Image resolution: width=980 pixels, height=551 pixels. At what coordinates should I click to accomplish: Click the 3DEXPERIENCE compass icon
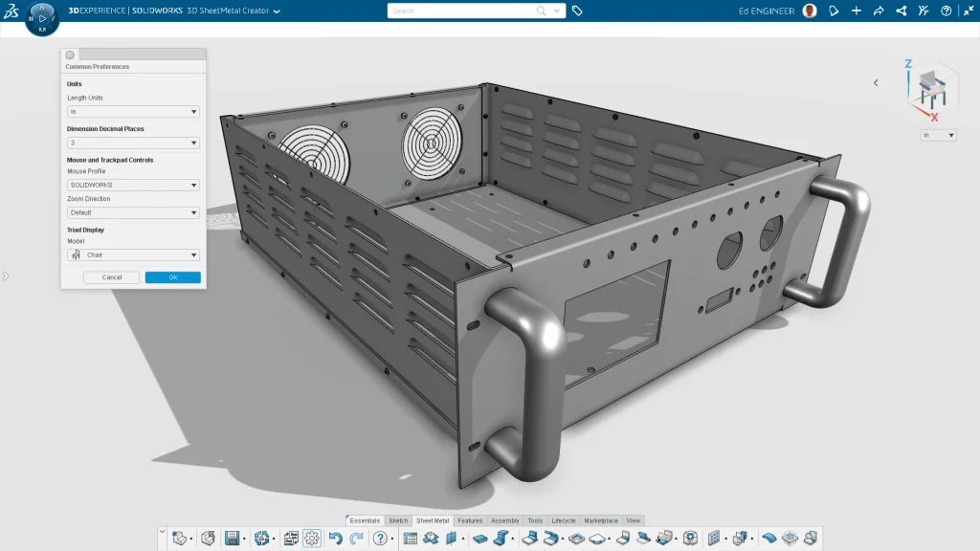click(41, 18)
